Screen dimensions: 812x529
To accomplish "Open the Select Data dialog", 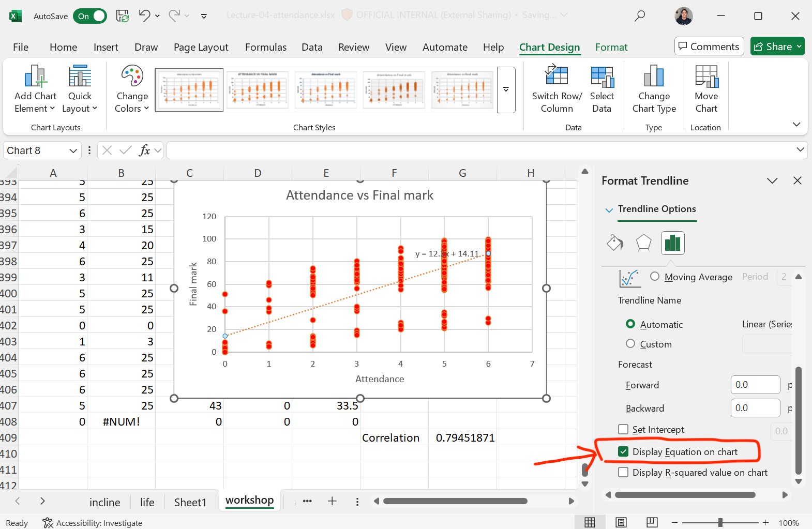I will point(602,77).
